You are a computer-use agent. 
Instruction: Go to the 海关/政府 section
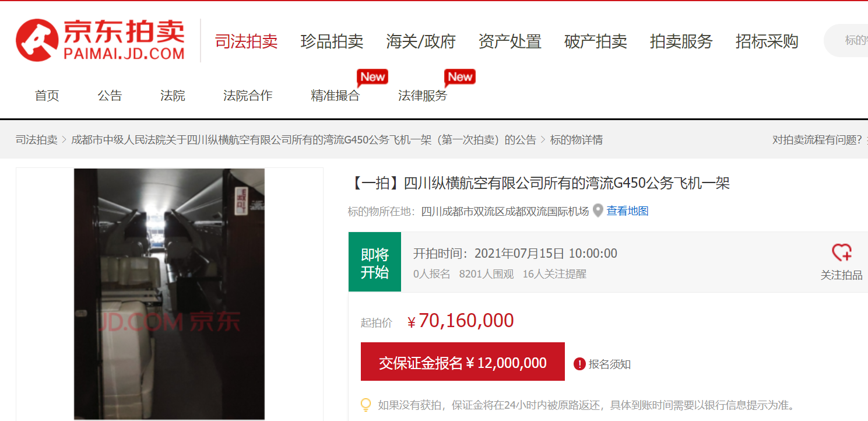(421, 41)
